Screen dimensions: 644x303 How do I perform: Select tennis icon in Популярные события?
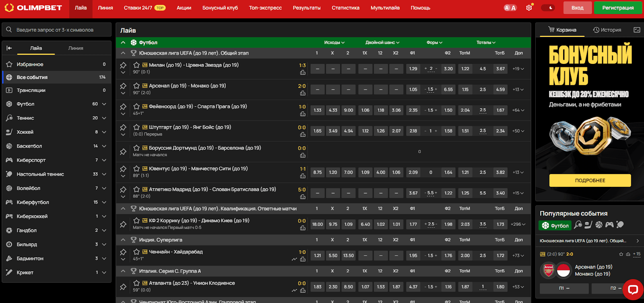pos(578,225)
